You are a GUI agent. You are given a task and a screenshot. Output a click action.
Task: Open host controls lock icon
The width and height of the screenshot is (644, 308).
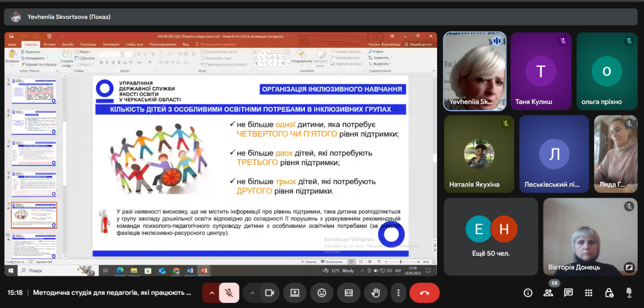609,293
